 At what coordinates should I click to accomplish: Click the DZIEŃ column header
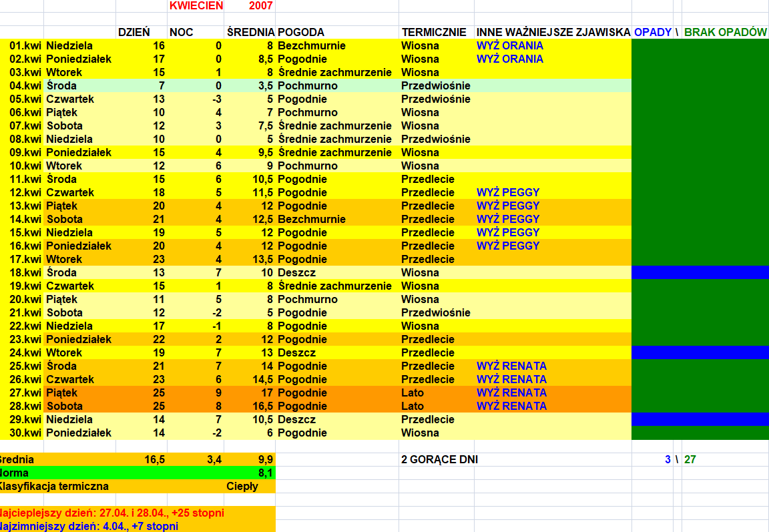(x=134, y=32)
